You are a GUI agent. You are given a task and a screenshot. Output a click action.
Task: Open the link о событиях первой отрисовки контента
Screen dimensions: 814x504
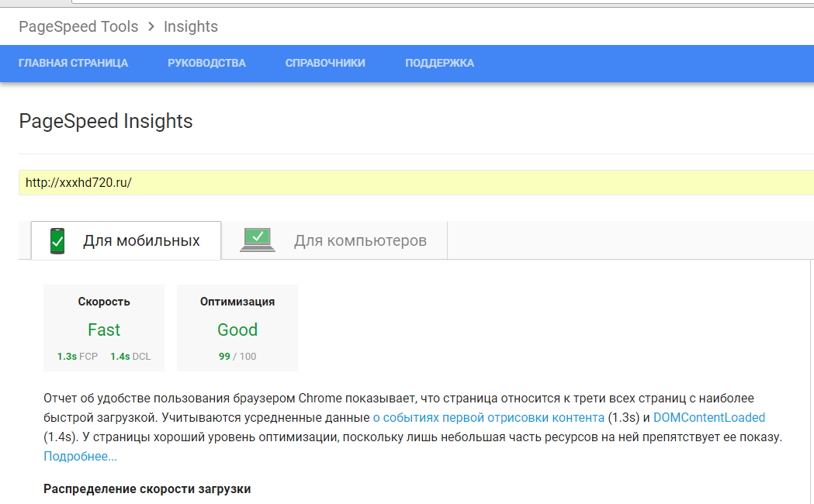click(489, 417)
